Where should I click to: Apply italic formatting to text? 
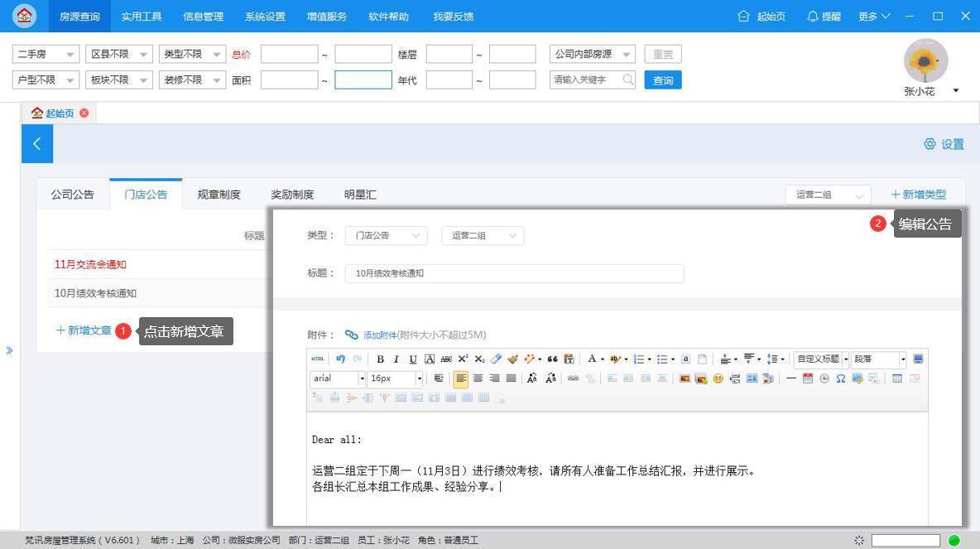396,359
